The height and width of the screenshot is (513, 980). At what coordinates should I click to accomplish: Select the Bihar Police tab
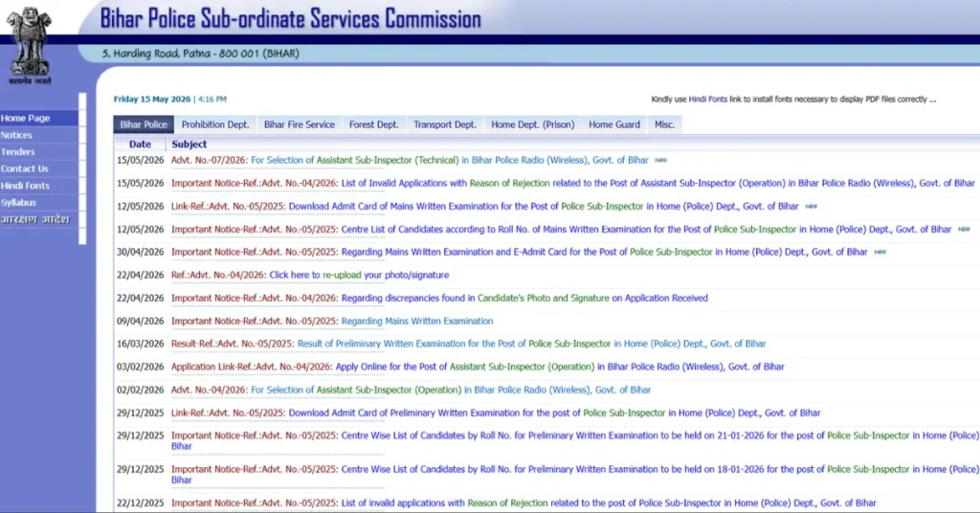[144, 124]
